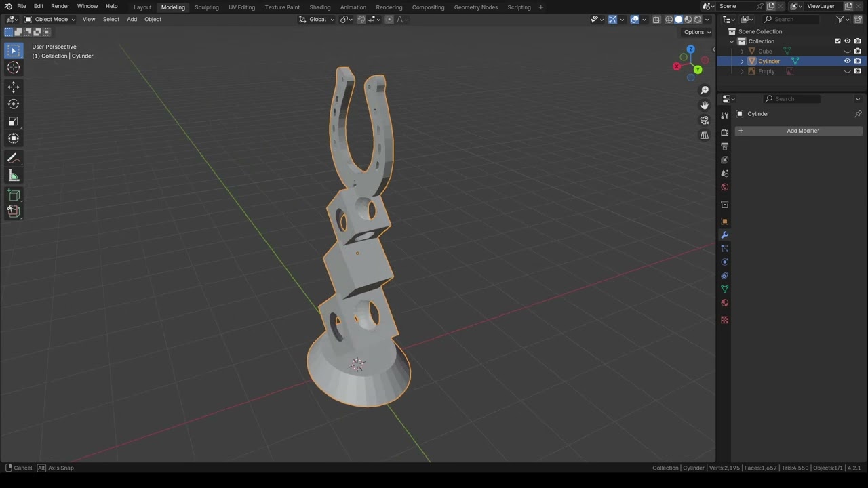
Task: Open the File menu
Action: tap(22, 6)
